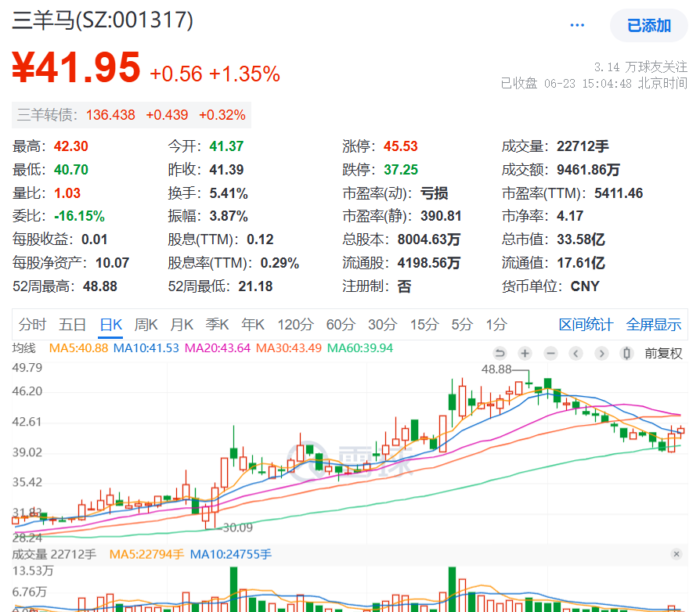This screenshot has width=700, height=612.
Task: Click the 涨停 value 45.53
Action: [x=400, y=146]
